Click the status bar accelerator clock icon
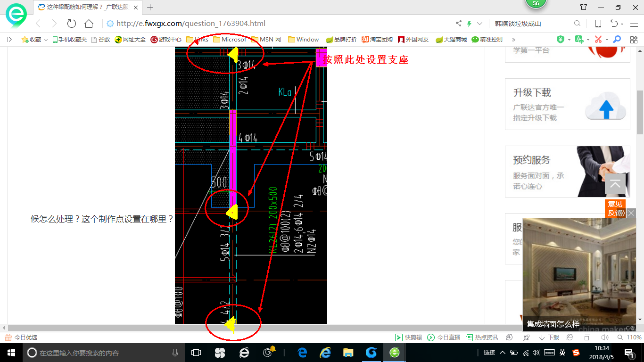Viewport: 644px width, 362px height. point(509,337)
